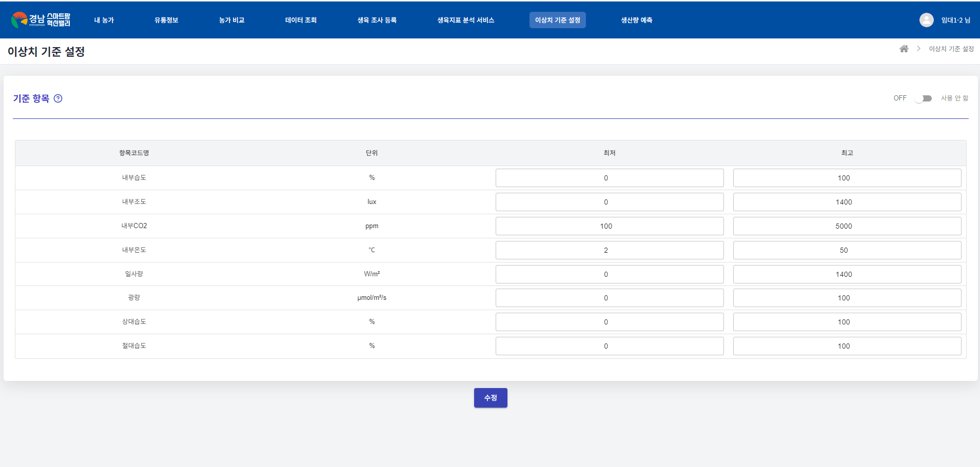Select the 내부CO2 row label

[134, 226]
